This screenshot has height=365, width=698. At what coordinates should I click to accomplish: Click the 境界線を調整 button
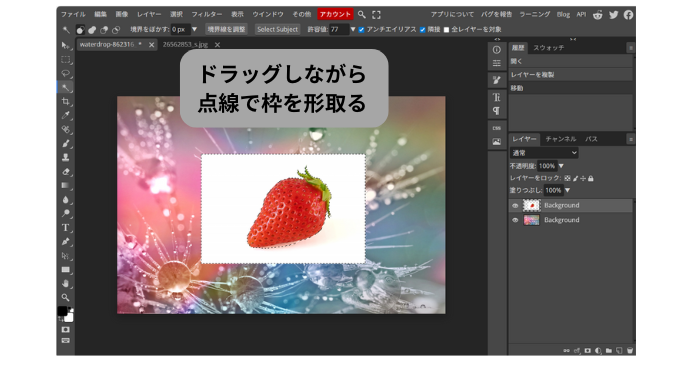point(227,29)
